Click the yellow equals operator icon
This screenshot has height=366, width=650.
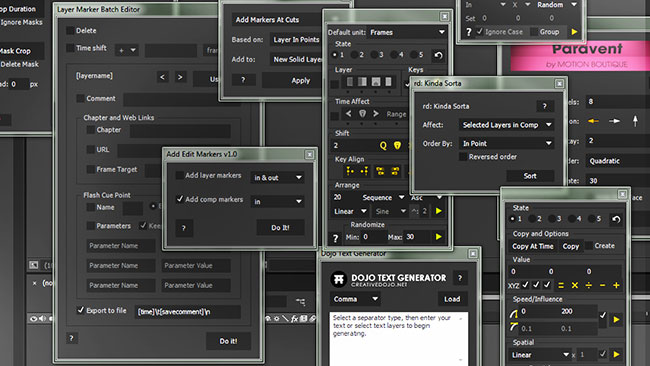561,285
